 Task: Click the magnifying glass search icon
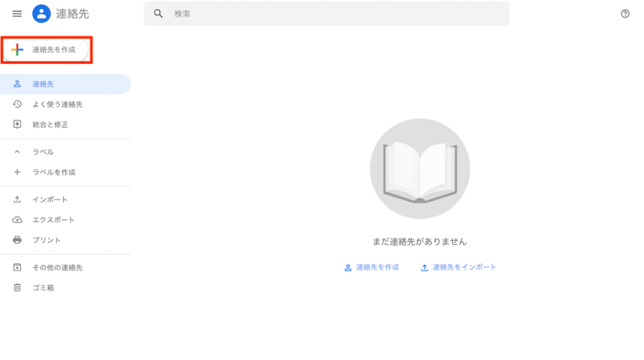pyautogui.click(x=158, y=14)
